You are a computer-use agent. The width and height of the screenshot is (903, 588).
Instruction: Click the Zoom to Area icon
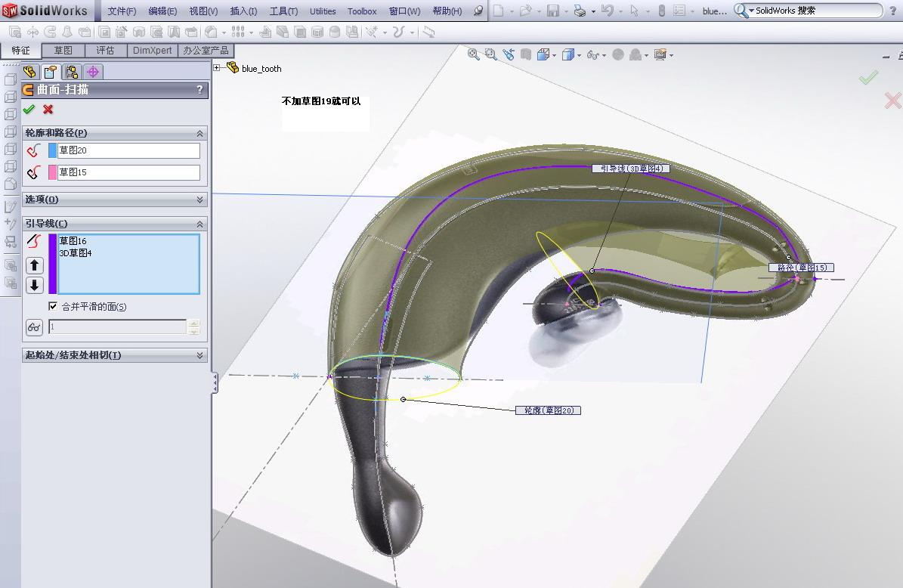(x=490, y=54)
